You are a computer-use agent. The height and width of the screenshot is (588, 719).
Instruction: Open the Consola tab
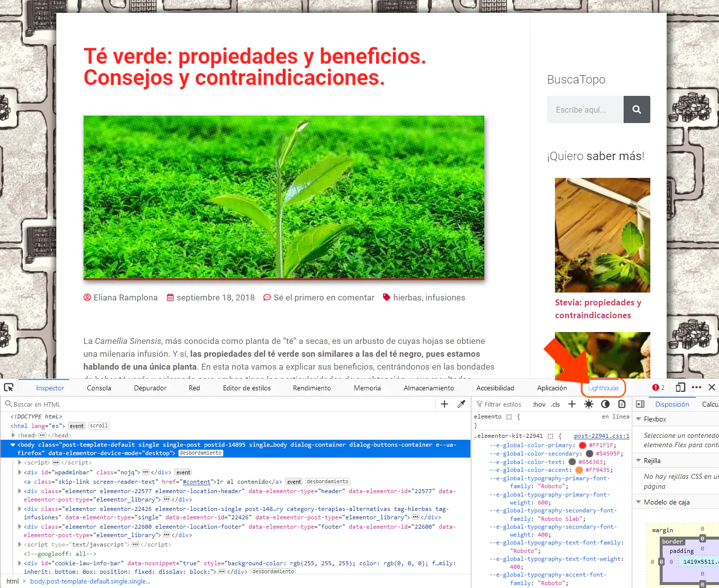[x=98, y=387]
